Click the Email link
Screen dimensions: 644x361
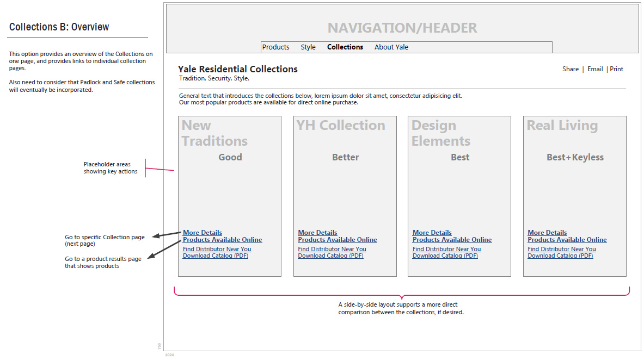595,69
